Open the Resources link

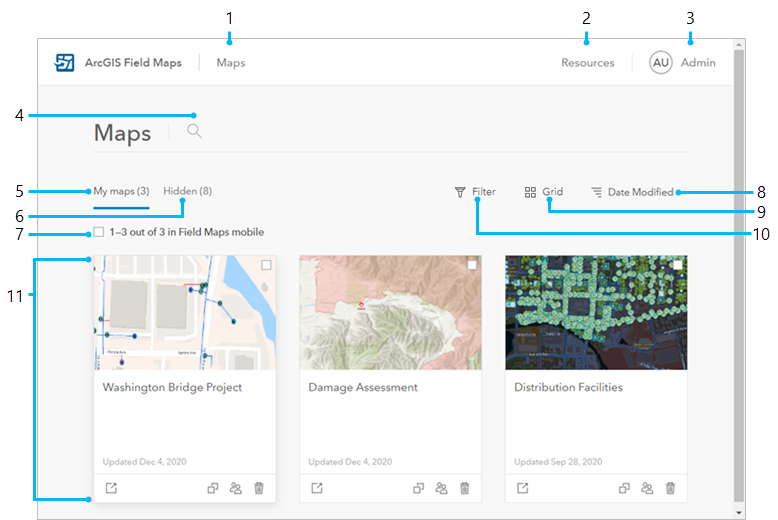(587, 63)
